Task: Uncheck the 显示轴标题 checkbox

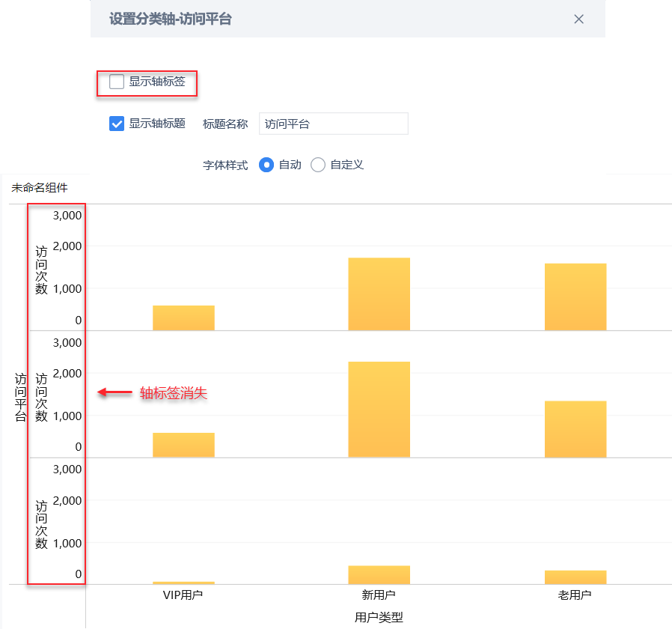Action: point(117,124)
